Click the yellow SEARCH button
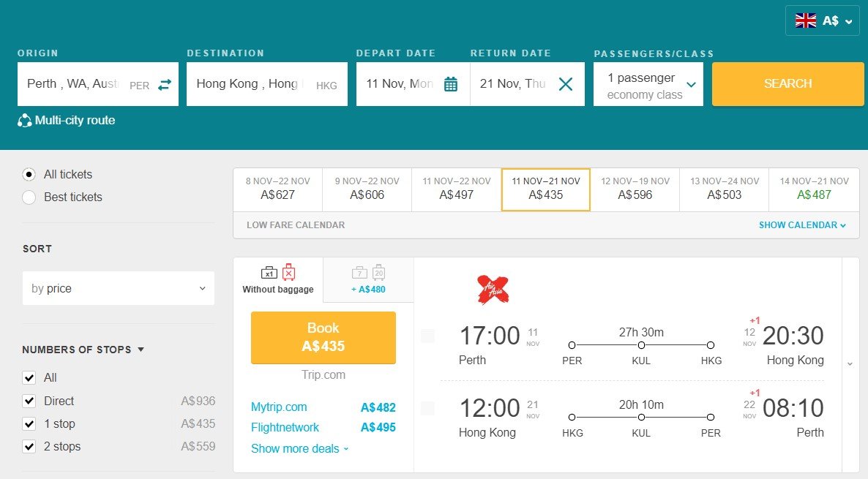 (787, 84)
